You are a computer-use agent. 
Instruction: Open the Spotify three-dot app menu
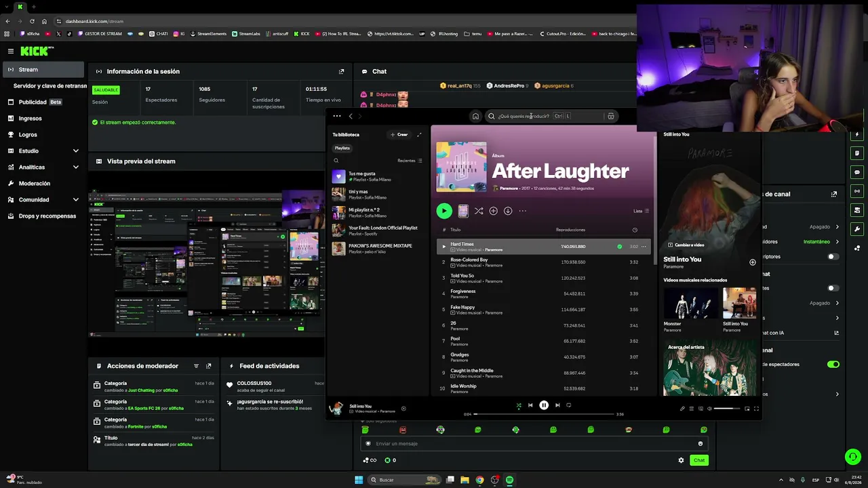pos(337,116)
